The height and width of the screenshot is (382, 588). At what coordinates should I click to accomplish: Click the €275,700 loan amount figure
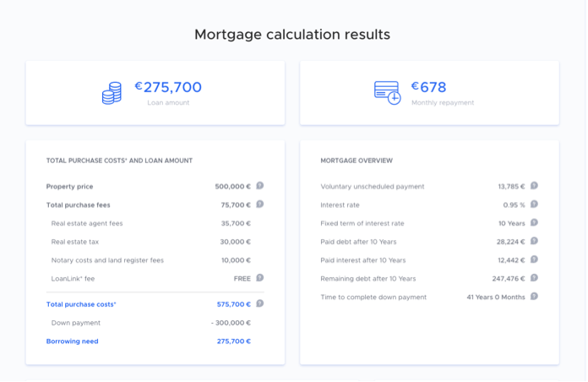coord(168,87)
